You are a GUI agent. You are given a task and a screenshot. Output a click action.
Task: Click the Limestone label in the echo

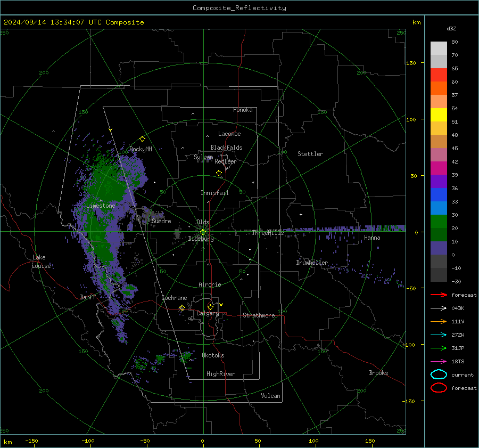click(x=101, y=206)
